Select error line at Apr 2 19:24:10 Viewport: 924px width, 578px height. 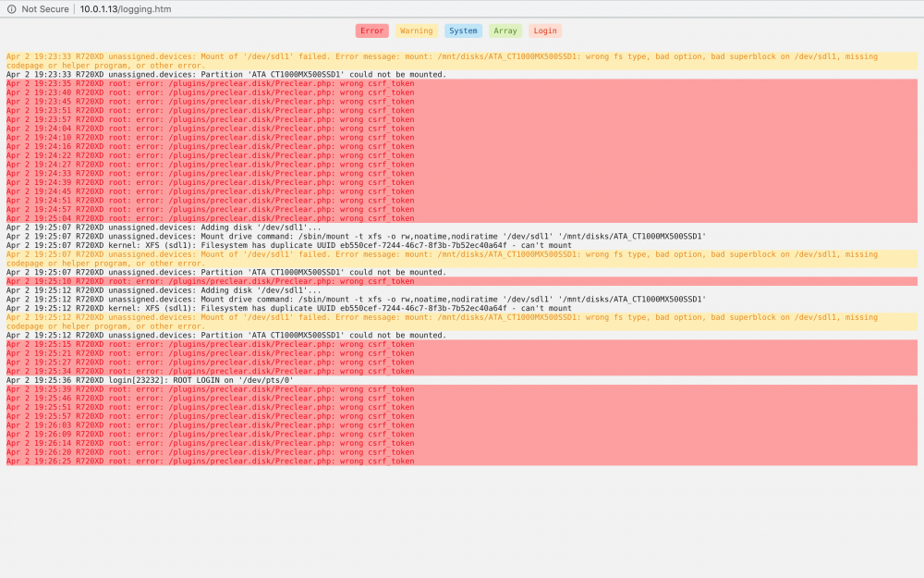462,138
